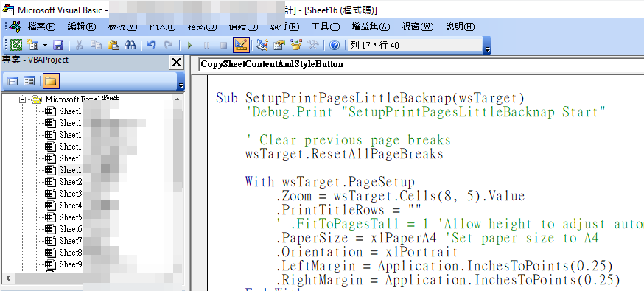Open the 檔案(F) menu
The height and width of the screenshot is (291, 644).
[x=41, y=27]
